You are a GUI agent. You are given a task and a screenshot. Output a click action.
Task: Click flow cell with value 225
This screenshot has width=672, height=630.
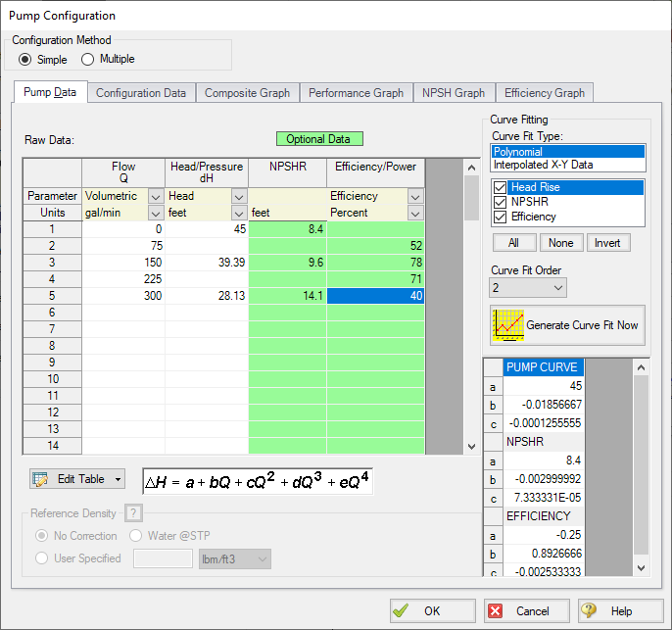[x=123, y=279]
